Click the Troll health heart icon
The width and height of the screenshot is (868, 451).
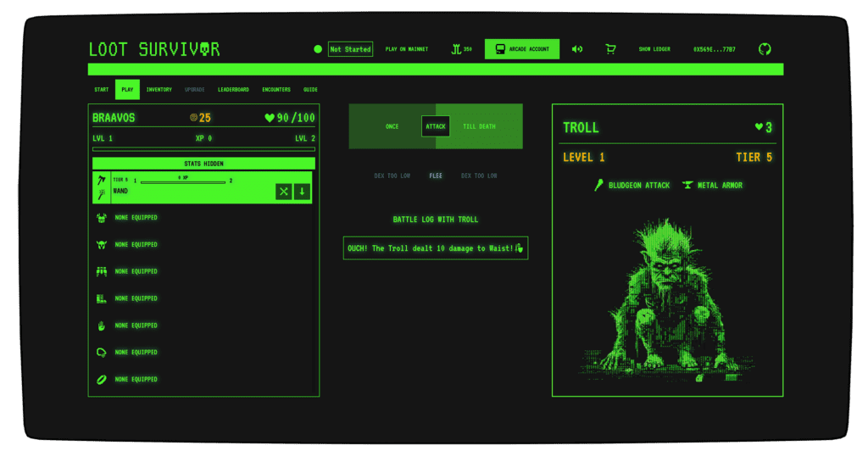[759, 126]
